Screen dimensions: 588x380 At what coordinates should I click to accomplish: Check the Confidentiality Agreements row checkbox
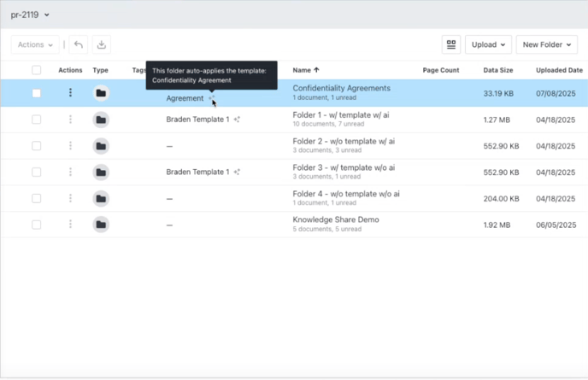36,93
